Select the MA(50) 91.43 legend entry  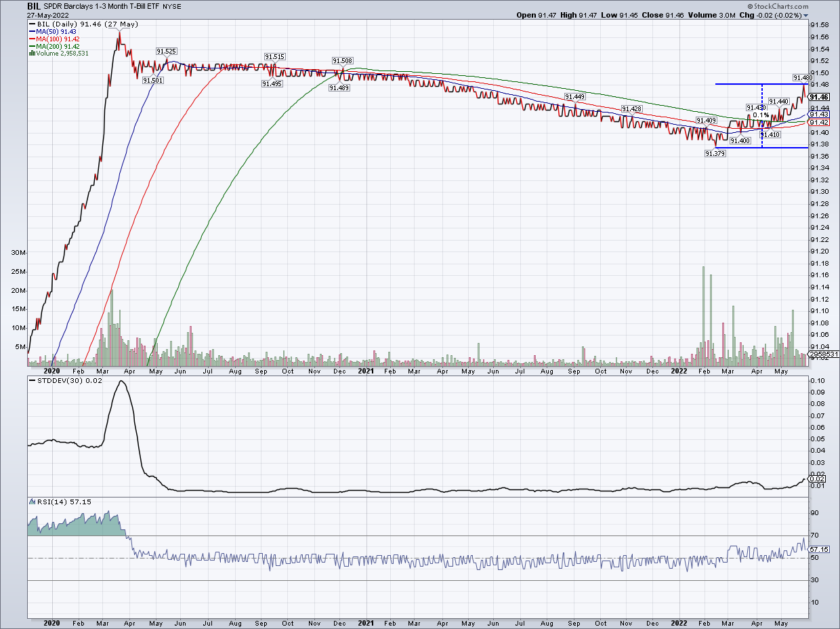point(51,32)
